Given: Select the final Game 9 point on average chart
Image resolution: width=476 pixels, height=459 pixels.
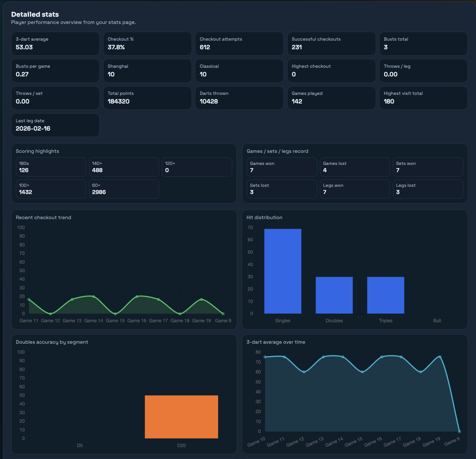Looking at the screenshot, I should pos(459,432).
